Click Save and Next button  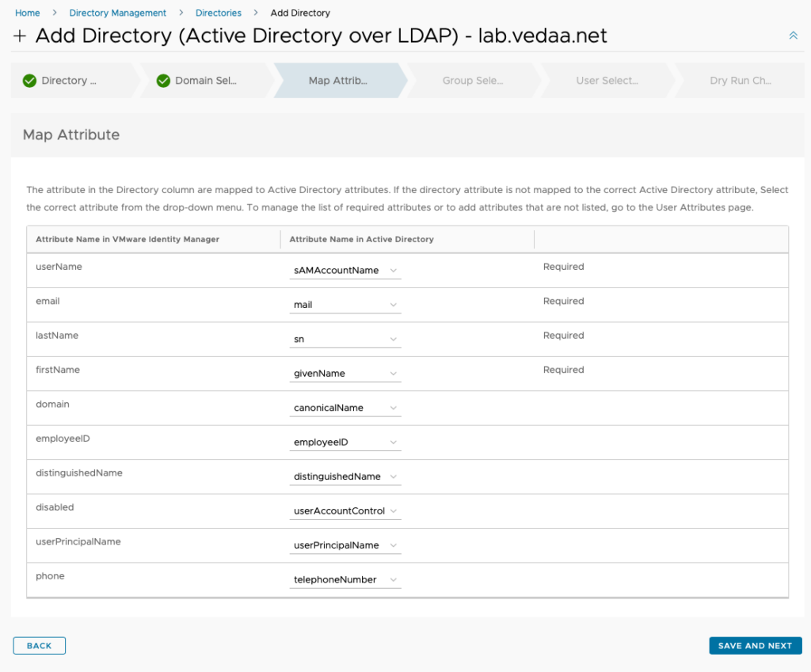tap(755, 646)
